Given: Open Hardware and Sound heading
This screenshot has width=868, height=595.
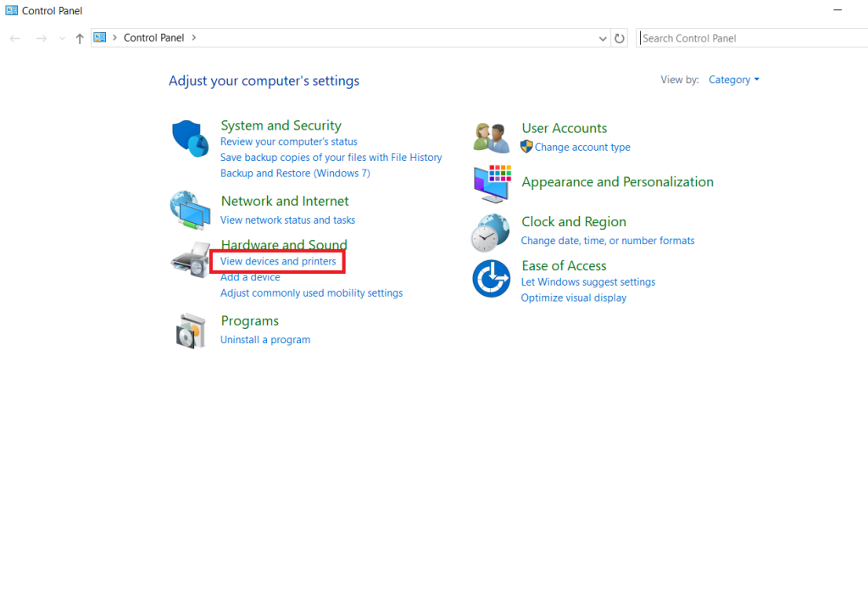Looking at the screenshot, I should click(284, 244).
